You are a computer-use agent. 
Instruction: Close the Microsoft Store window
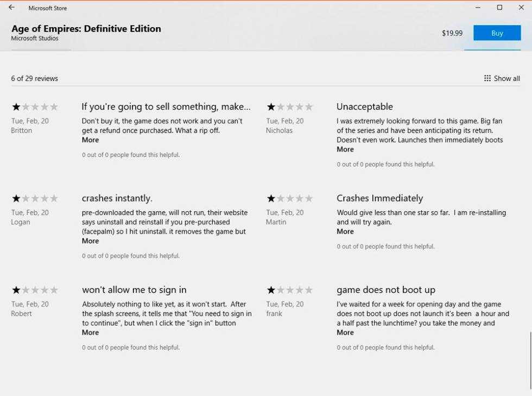point(521,8)
